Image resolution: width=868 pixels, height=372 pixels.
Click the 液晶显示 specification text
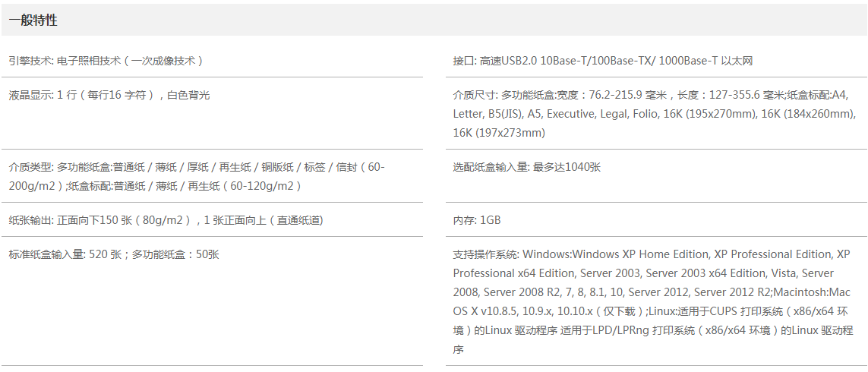click(109, 95)
